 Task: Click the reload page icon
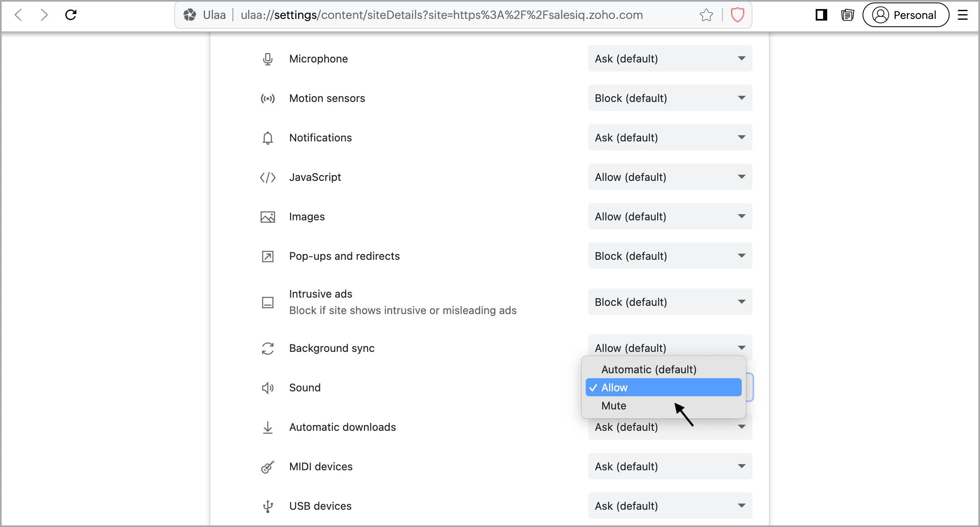click(x=71, y=15)
